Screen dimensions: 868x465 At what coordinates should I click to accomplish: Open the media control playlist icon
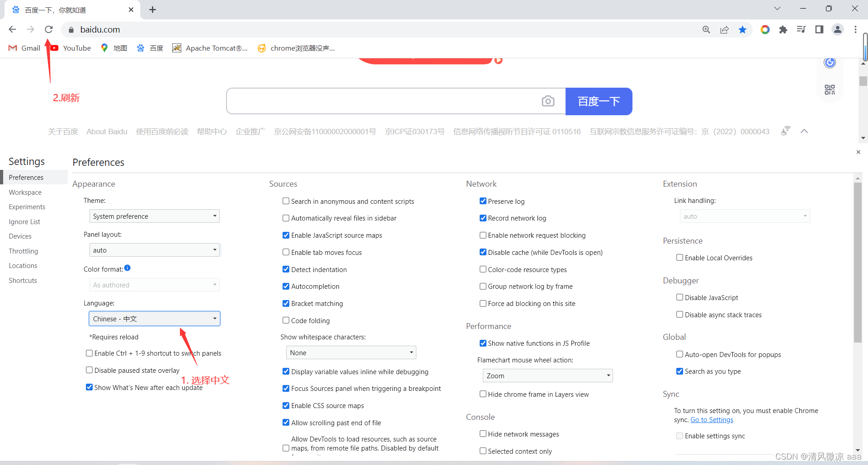click(801, 29)
